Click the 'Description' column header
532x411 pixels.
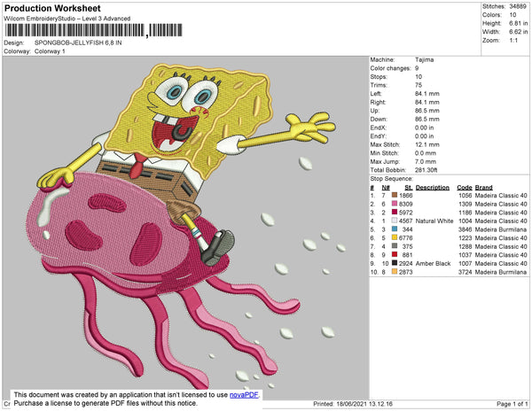pos(433,188)
